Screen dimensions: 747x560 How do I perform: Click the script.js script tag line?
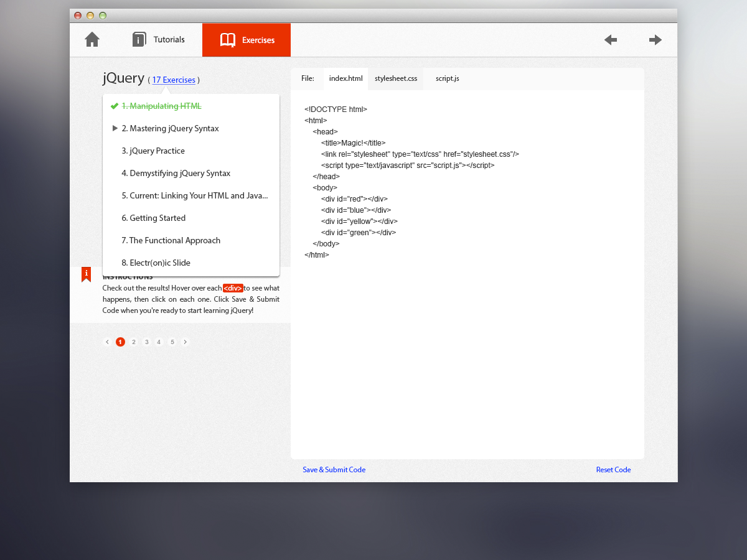408,166
